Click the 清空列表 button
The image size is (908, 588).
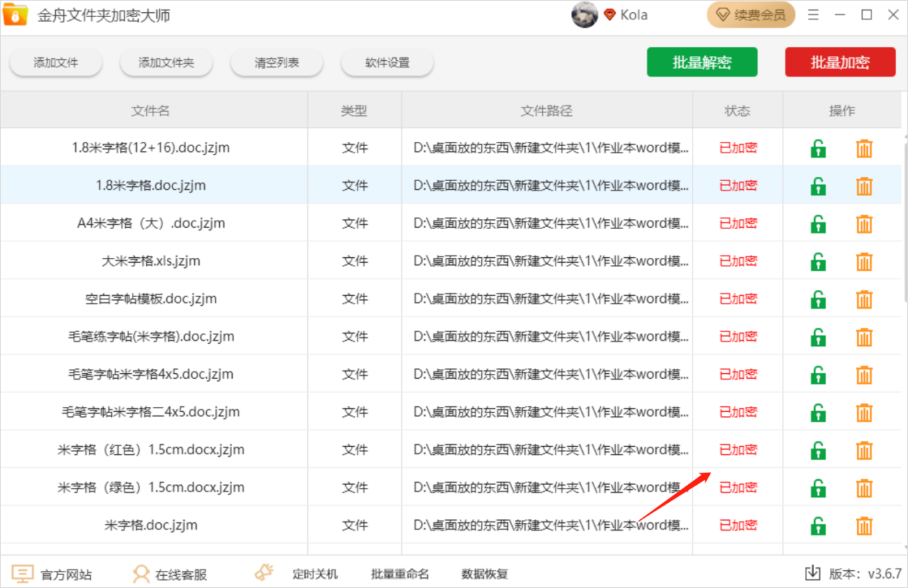pyautogui.click(x=276, y=62)
